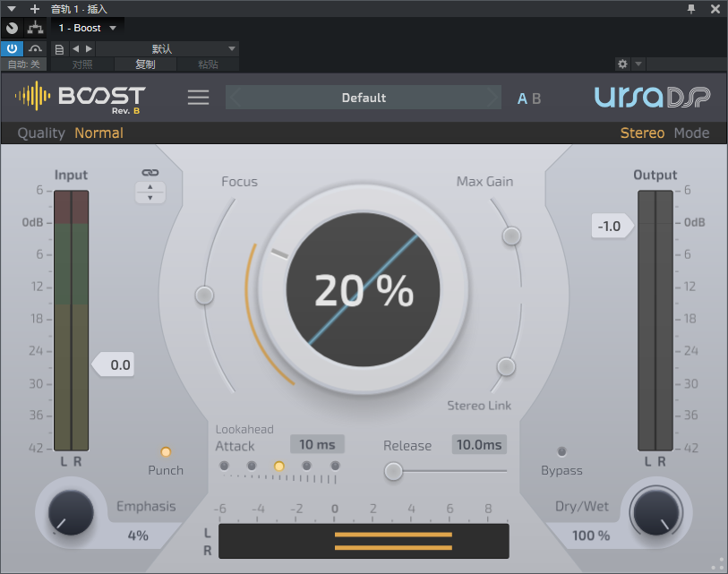The height and width of the screenshot is (574, 728).
Task: Expand arrow next to gear icon
Action: (x=638, y=64)
